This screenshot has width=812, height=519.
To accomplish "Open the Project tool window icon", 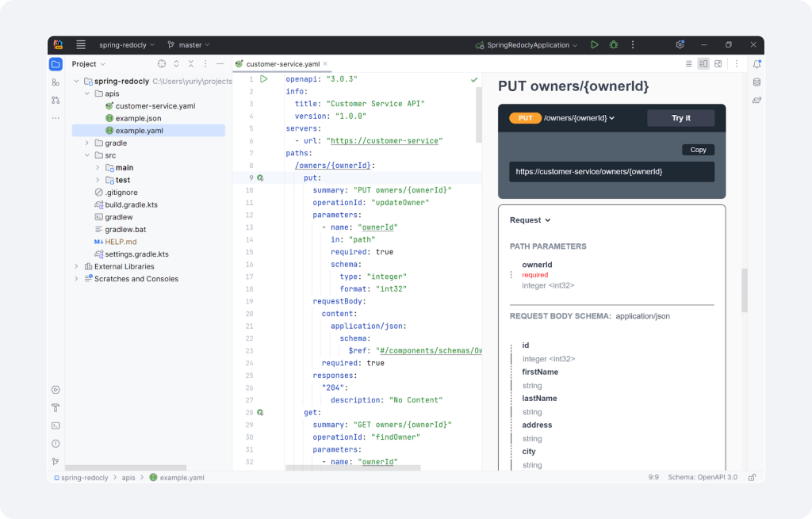I will pos(56,64).
